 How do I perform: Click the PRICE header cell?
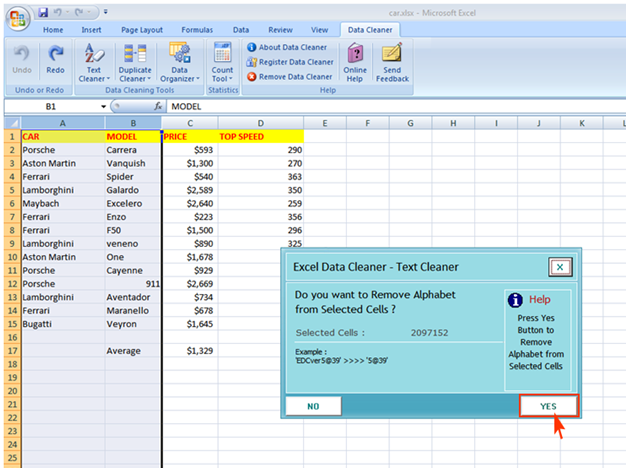(190, 137)
